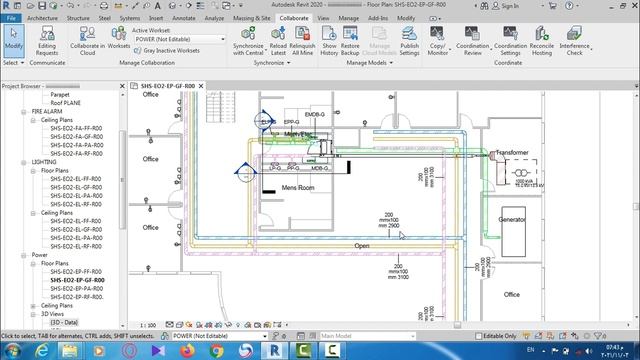Open Coordination Review
The image size is (640, 360).
472,41
